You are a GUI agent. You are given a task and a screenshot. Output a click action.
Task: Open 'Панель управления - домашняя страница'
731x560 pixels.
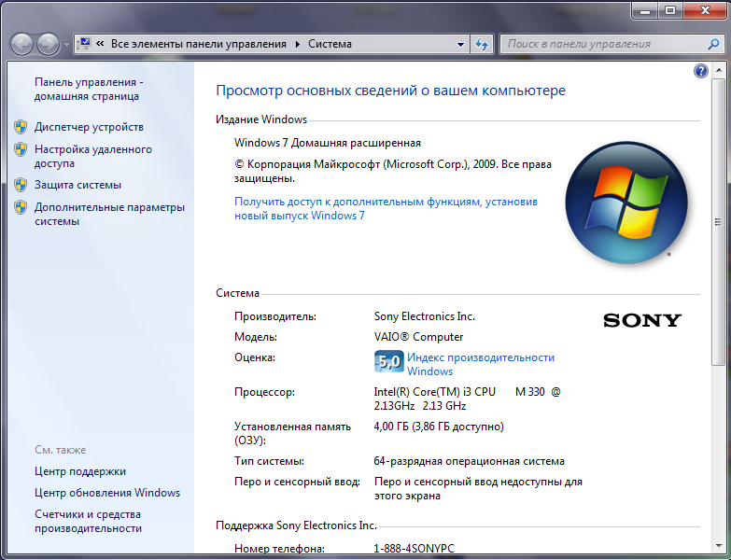pyautogui.click(x=89, y=89)
